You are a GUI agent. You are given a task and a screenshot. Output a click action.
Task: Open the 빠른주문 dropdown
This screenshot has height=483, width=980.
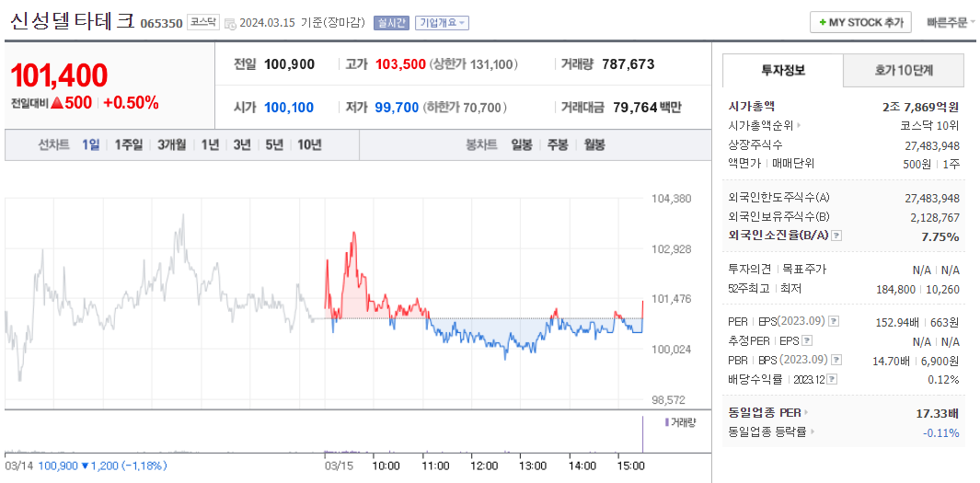[x=951, y=22]
